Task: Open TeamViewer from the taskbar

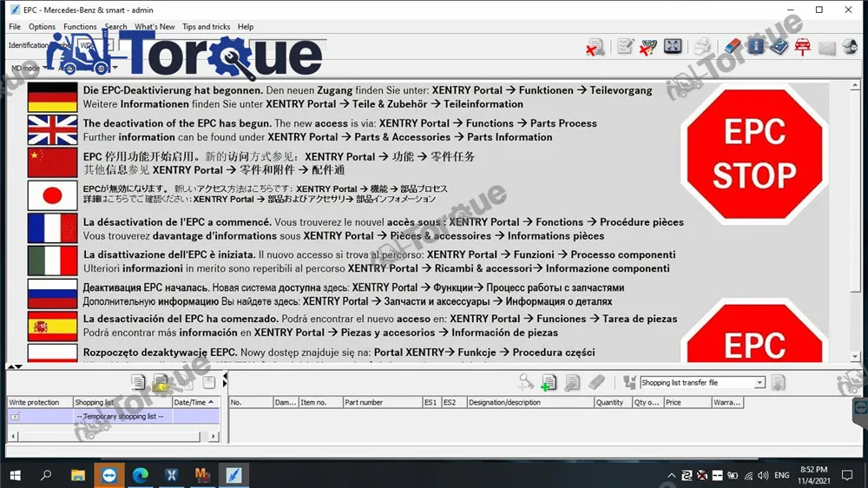Action: click(109, 475)
